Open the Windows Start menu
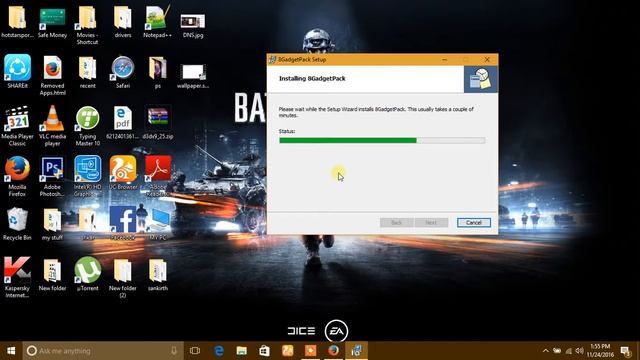The image size is (640, 360). coord(11,351)
